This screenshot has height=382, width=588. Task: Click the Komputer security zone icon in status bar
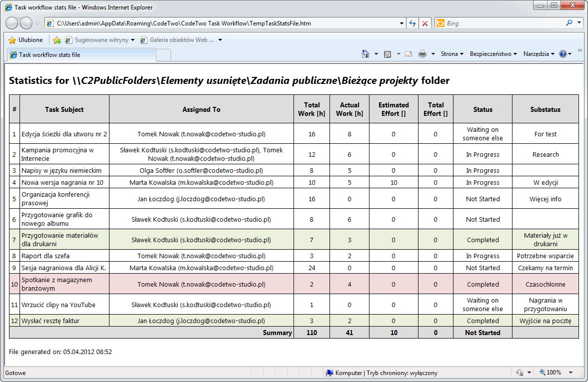(329, 373)
